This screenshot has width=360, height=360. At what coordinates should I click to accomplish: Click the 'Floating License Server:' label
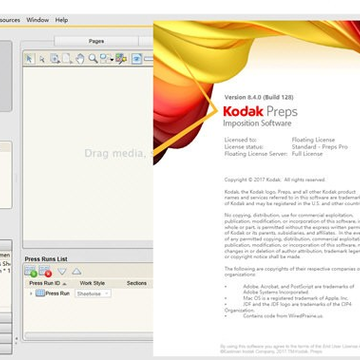(256, 154)
